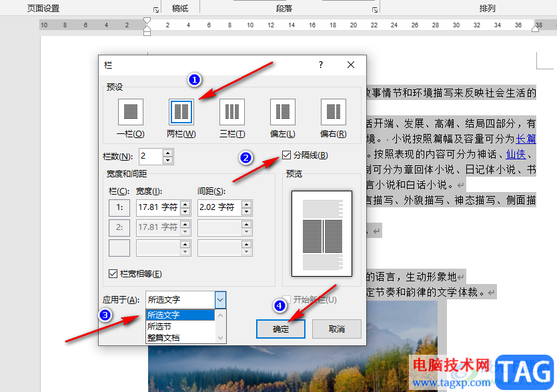The height and width of the screenshot is (392, 557).
Task: Open the 页面设置 dialog launcher
Action: pyautogui.click(x=156, y=10)
